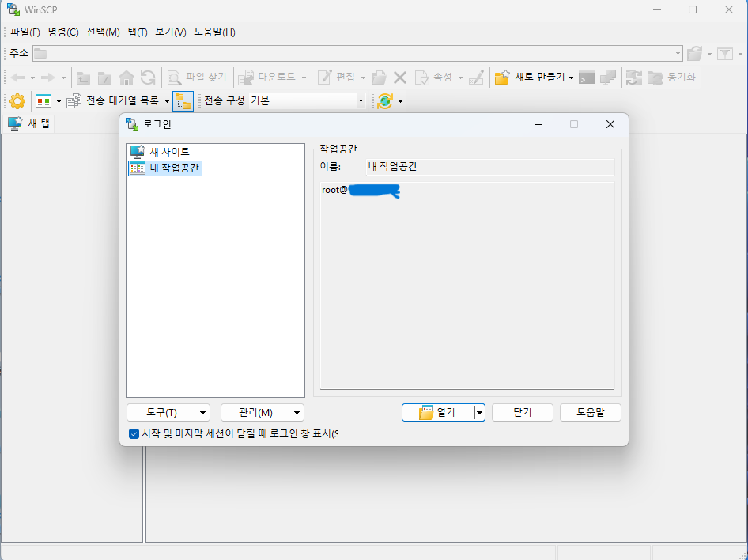Open the terminal console icon
The height and width of the screenshot is (560, 748).
[586, 78]
